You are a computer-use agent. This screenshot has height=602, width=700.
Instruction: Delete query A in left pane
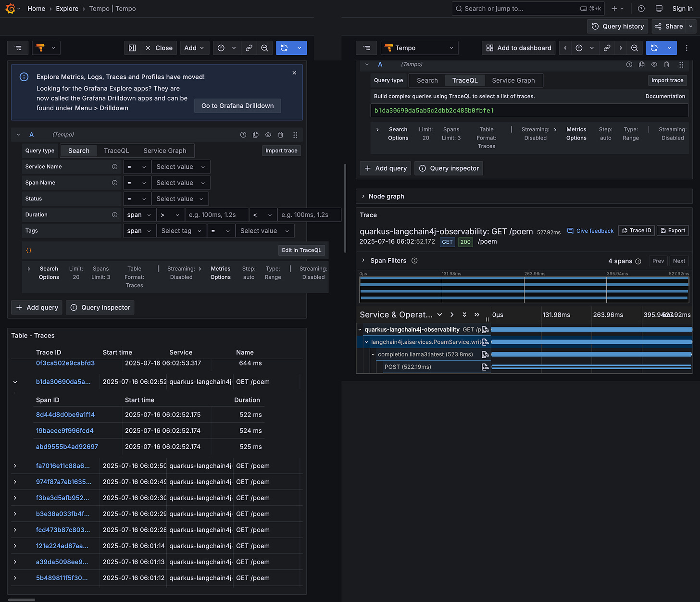pyautogui.click(x=281, y=135)
